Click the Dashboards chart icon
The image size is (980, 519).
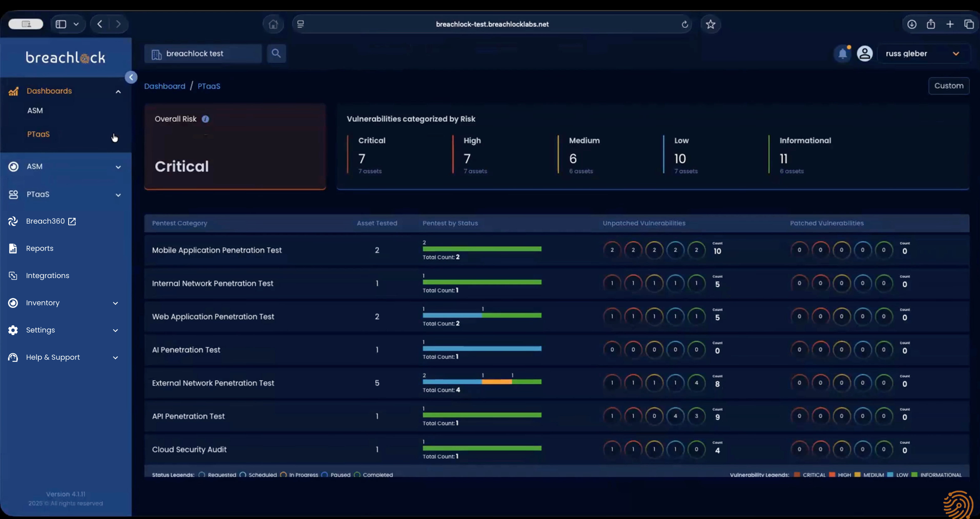pos(13,91)
